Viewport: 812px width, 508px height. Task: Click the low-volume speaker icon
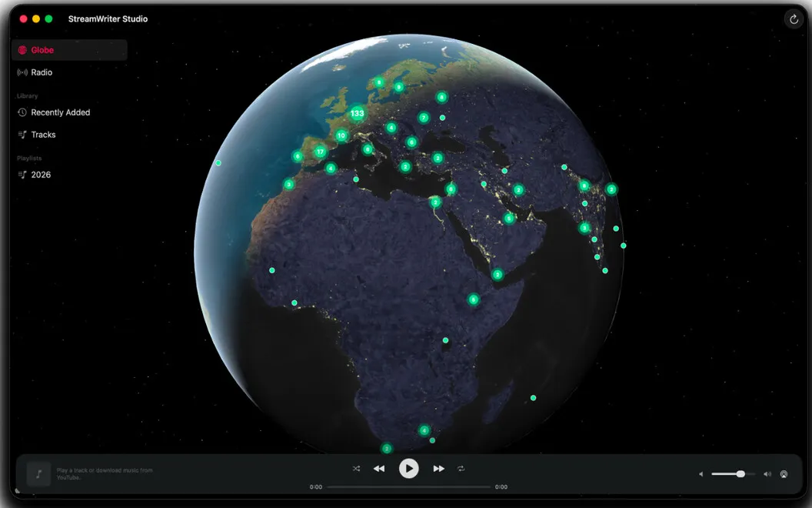click(x=701, y=474)
